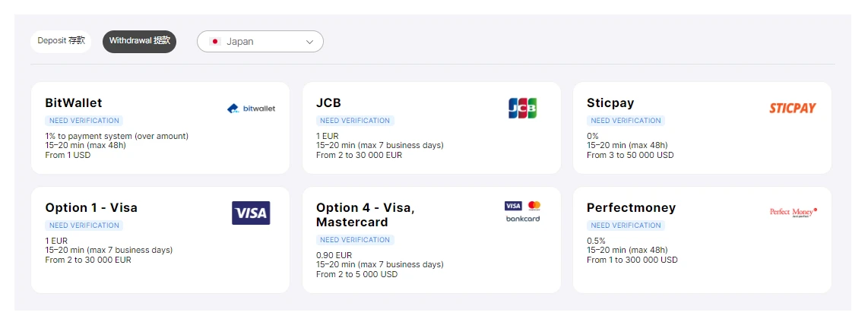This screenshot has width=868, height=325.
Task: Select the Withdrawal tab
Action: pos(139,41)
